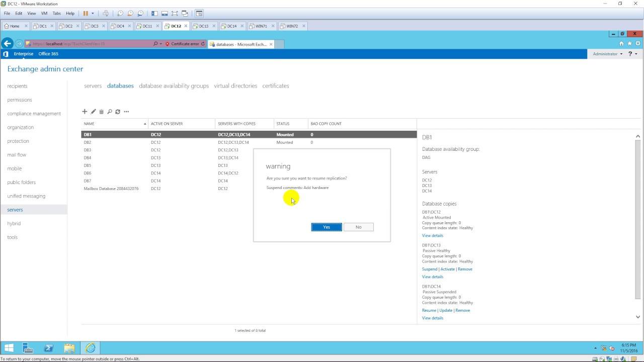Viewport: 644px width, 362px height.
Task: Click VMware full screen icon
Action: point(175,13)
